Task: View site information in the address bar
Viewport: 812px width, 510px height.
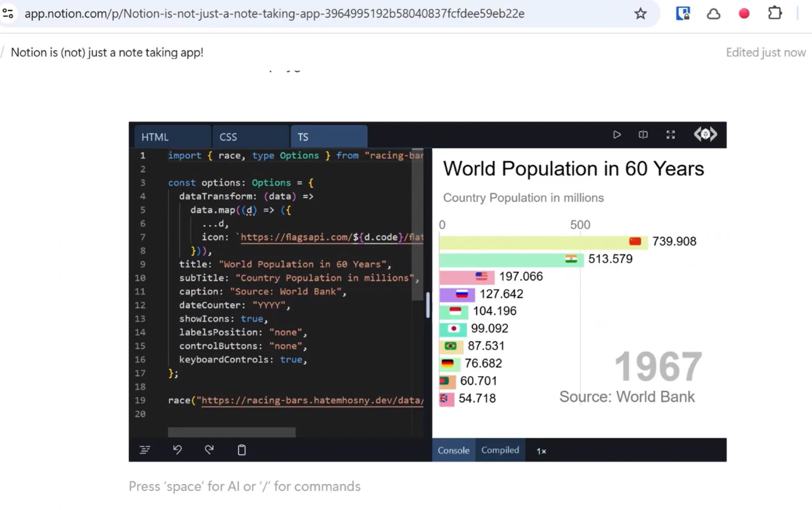Action: click(x=8, y=14)
